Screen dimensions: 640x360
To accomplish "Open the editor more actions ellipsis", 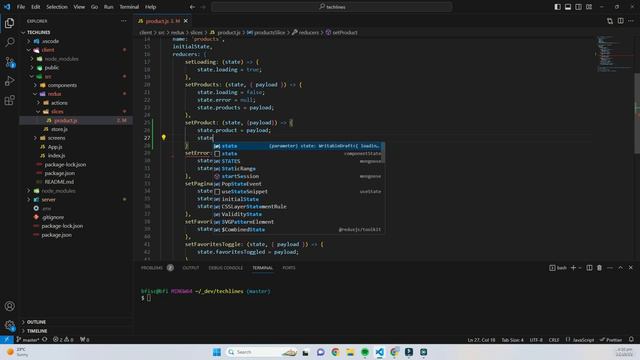I will [x=631, y=21].
